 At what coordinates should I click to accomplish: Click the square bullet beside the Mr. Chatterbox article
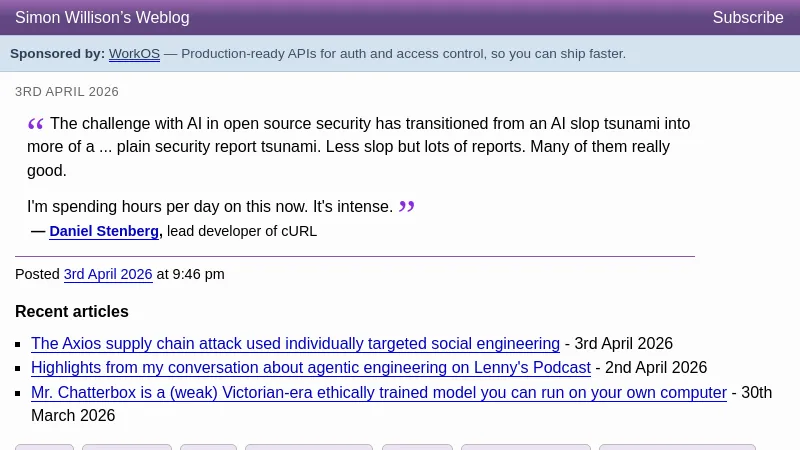[19, 393]
